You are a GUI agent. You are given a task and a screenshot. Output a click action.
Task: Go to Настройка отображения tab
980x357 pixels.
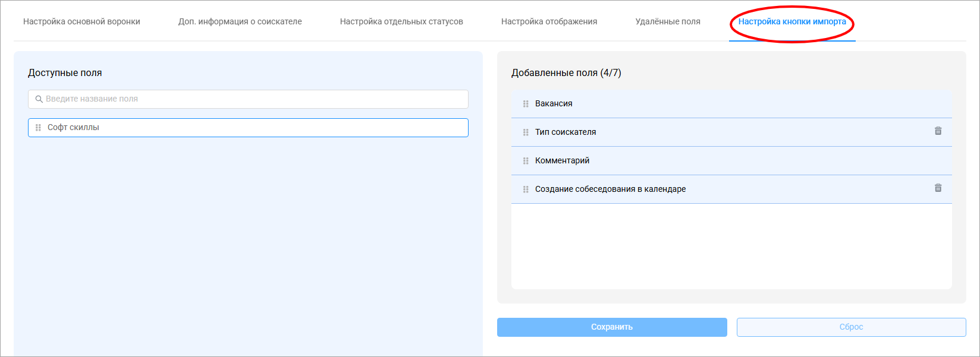549,21
